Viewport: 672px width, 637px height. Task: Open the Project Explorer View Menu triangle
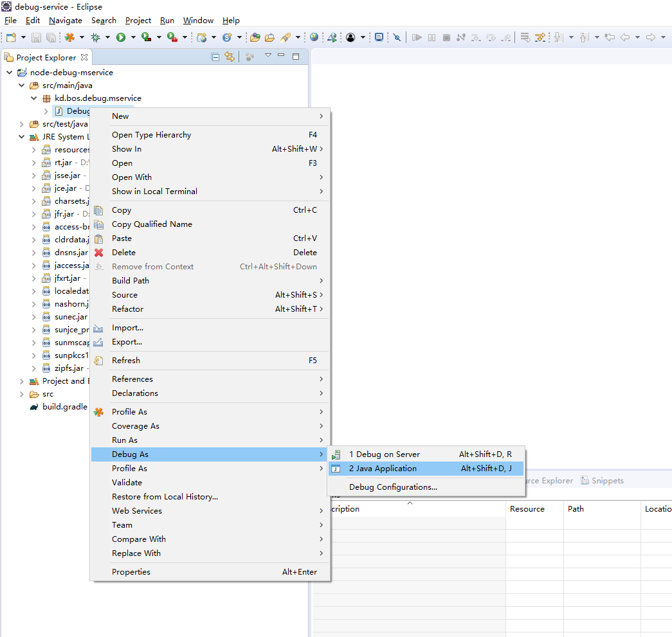(268, 55)
